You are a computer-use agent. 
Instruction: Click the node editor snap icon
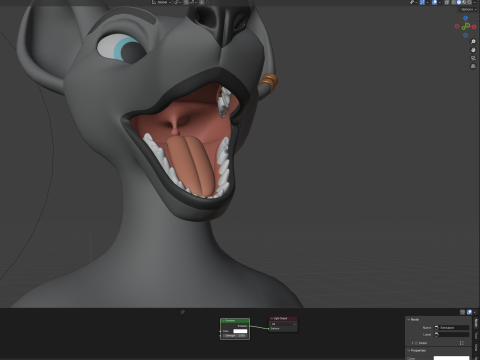point(462,312)
